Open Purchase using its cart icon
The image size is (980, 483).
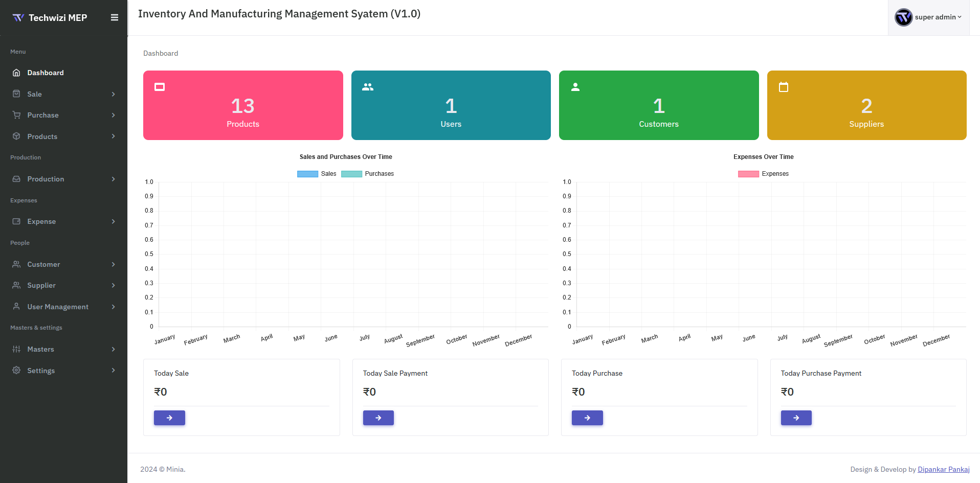tap(16, 115)
